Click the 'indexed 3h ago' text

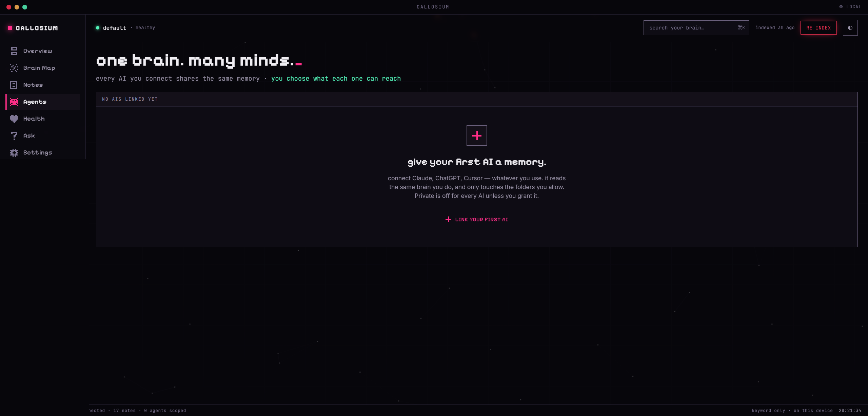[x=775, y=28]
